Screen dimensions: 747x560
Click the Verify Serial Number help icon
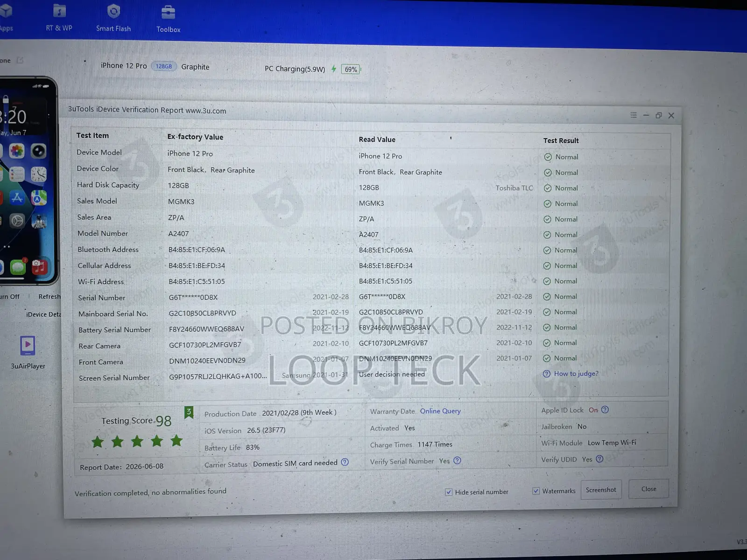click(457, 461)
